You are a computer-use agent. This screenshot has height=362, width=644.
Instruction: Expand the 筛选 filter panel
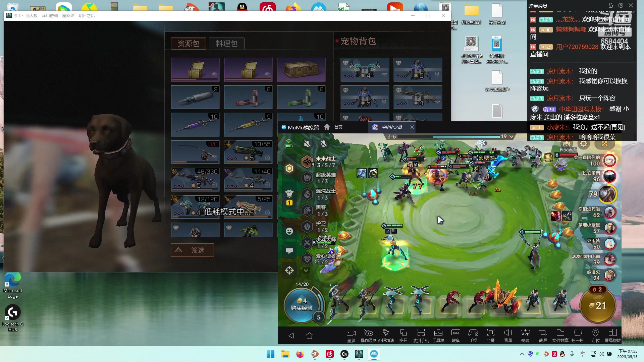[192, 250]
